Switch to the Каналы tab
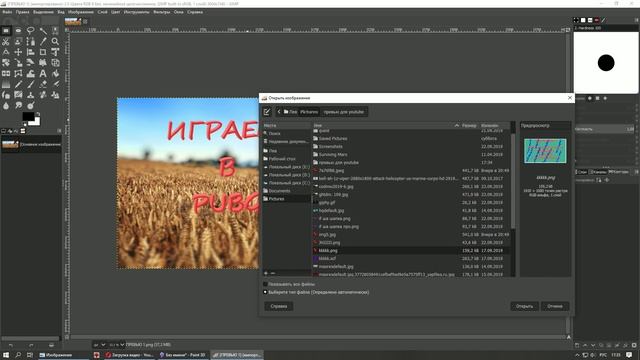Image resolution: width=640 pixels, height=360 pixels. pyautogui.click(x=598, y=172)
